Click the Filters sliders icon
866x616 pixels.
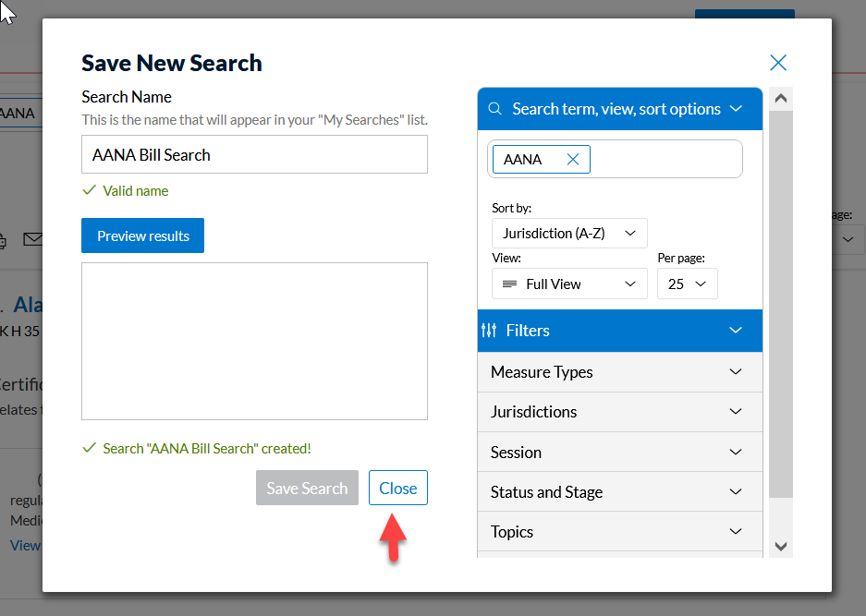coord(490,331)
